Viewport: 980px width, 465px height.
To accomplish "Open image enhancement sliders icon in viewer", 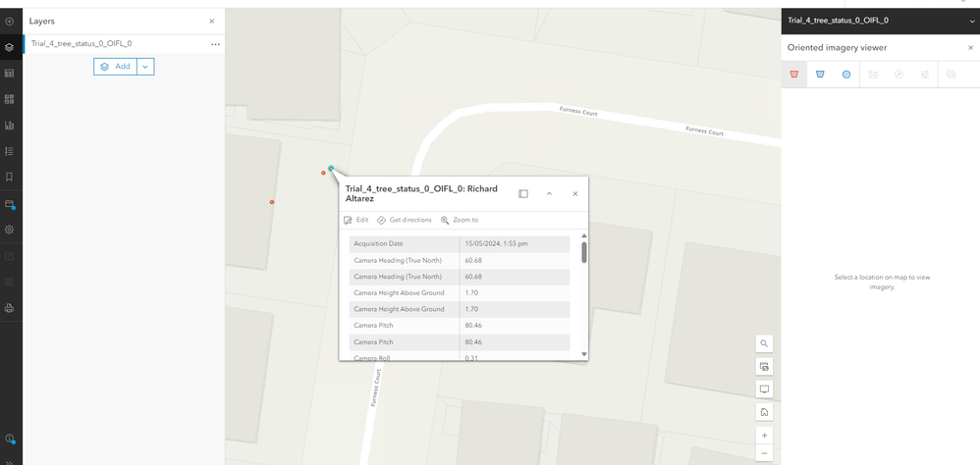I will pyautogui.click(x=925, y=75).
